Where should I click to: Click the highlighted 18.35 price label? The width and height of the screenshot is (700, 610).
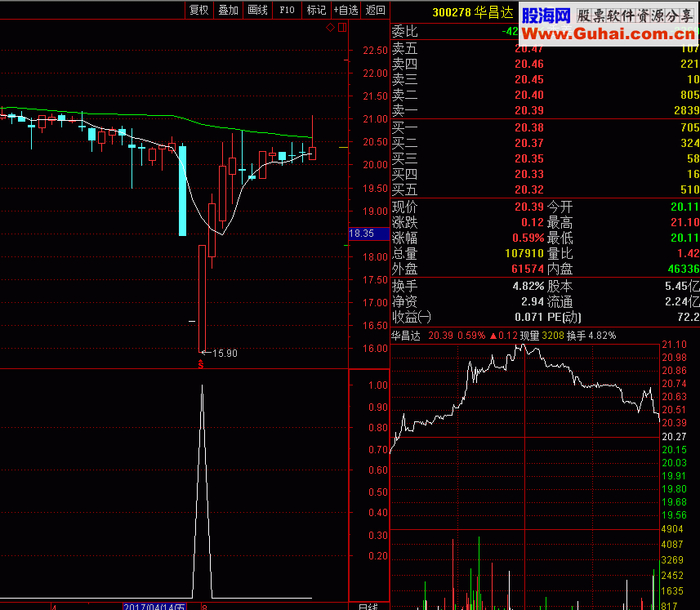click(368, 234)
